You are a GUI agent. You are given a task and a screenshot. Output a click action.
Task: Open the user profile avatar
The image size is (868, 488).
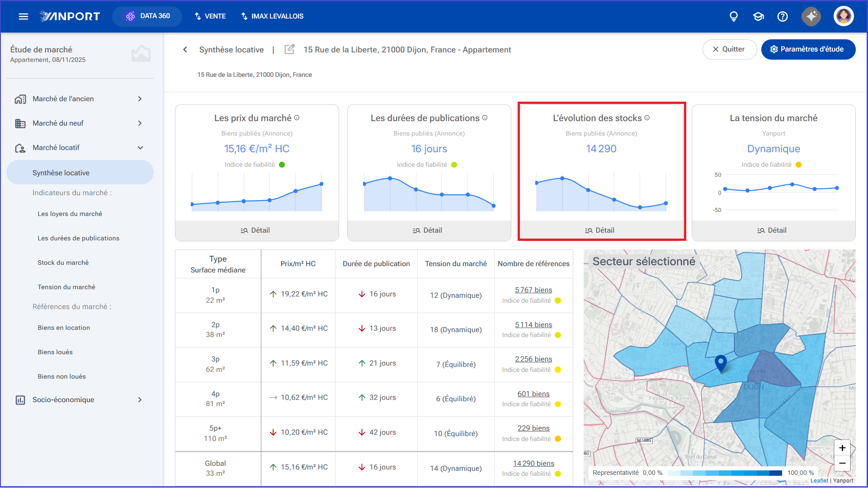click(843, 16)
